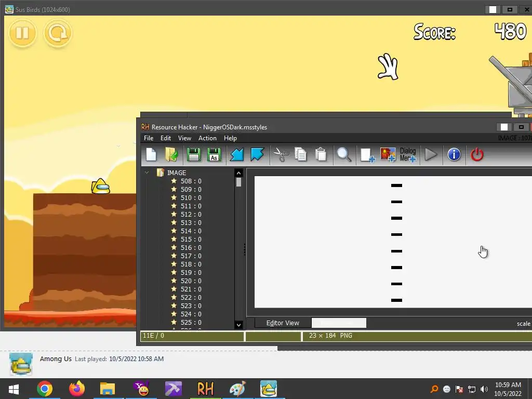Click the tree scrollbar up arrow
The width and height of the screenshot is (532, 399).
pyautogui.click(x=238, y=173)
